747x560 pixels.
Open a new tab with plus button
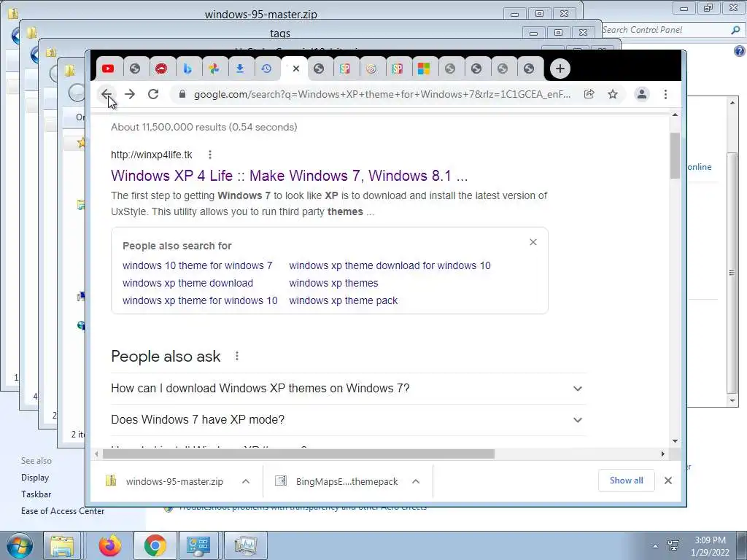click(560, 69)
